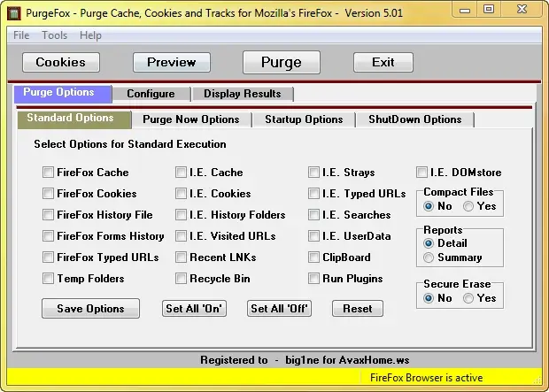This screenshot has width=549, height=392.
Task: Enable the I.E. Cache checkbox
Action: tap(181, 173)
